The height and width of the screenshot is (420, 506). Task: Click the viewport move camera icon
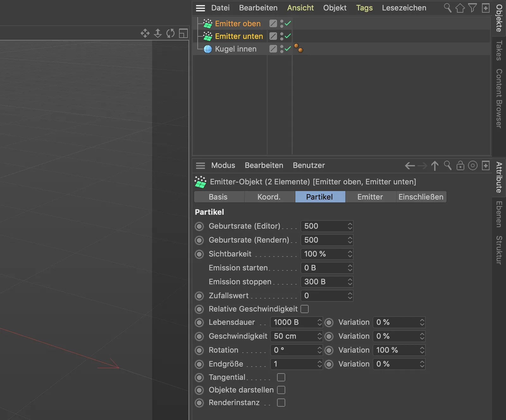pos(145,33)
